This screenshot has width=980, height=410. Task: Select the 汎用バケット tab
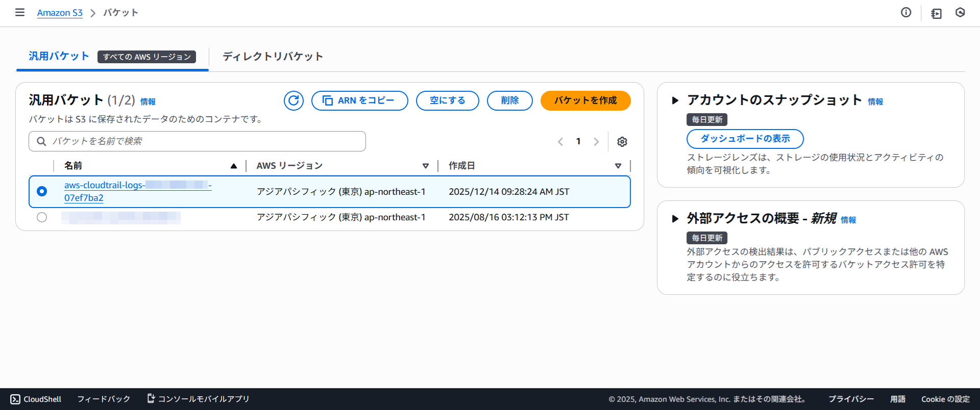coord(59,56)
